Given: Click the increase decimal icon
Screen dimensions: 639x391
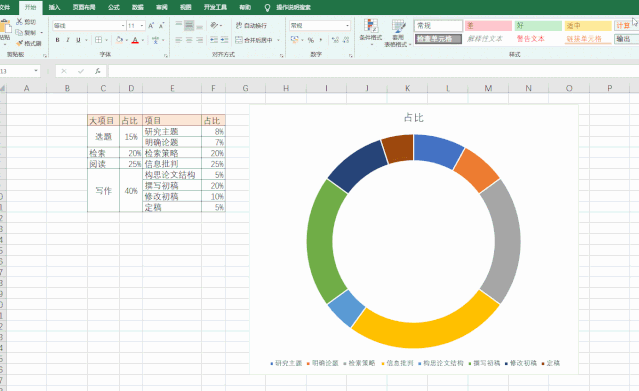Looking at the screenshot, I should pos(335,40).
